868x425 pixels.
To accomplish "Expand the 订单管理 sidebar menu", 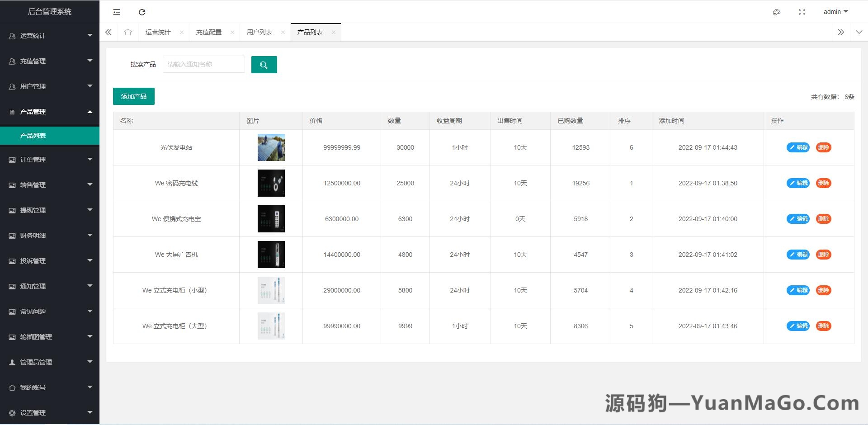I will [x=50, y=160].
